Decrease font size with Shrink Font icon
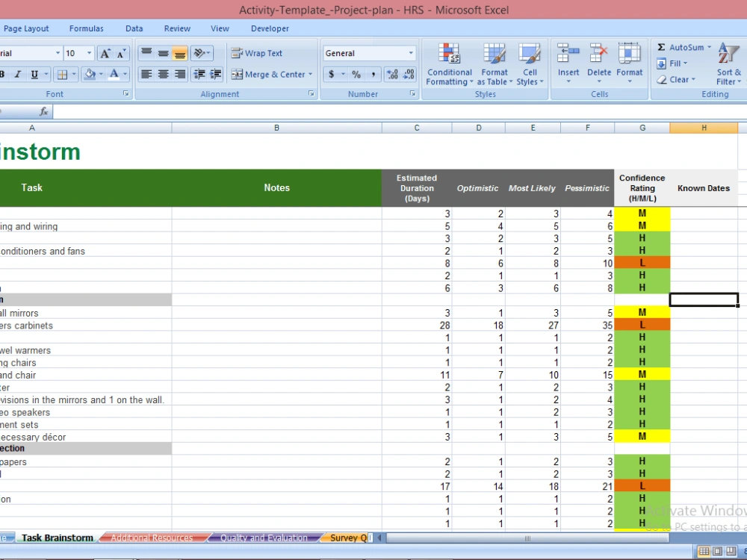This screenshot has height=560, width=747. [x=121, y=53]
